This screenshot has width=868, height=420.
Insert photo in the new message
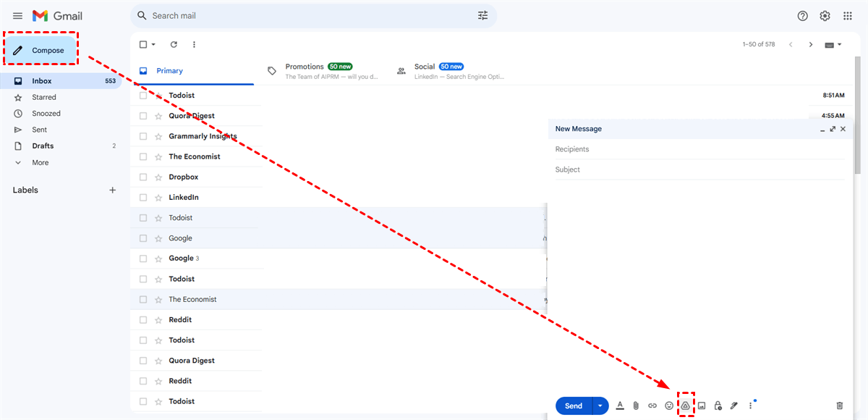702,406
